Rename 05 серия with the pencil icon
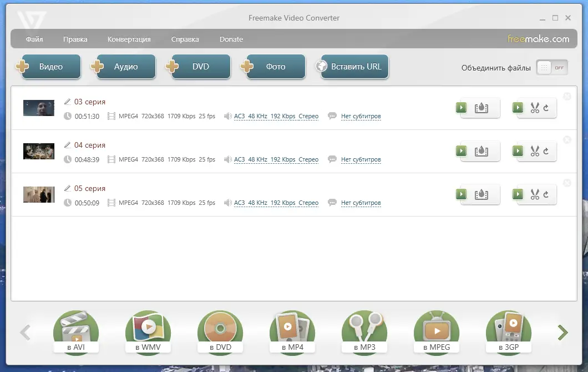This screenshot has height=372, width=588. click(68, 188)
